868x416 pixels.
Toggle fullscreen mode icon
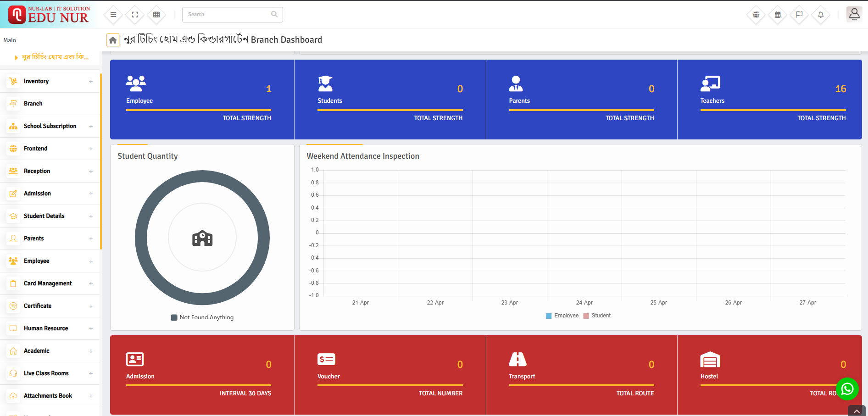click(135, 15)
